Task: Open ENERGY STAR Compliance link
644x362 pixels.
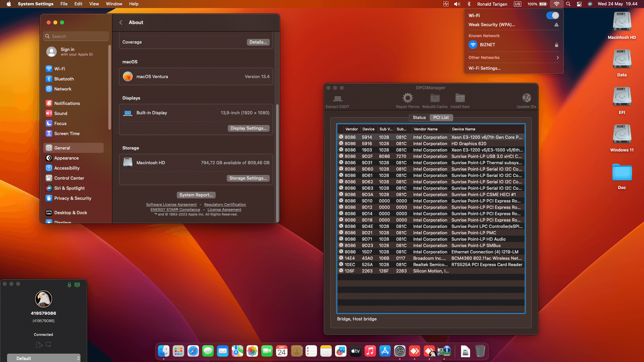Action: click(175, 209)
